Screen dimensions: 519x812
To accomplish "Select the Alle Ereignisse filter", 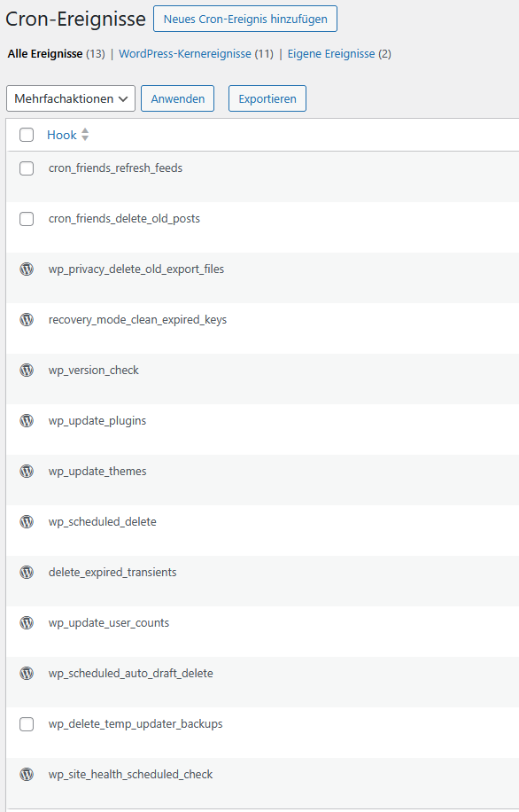I will pos(45,54).
